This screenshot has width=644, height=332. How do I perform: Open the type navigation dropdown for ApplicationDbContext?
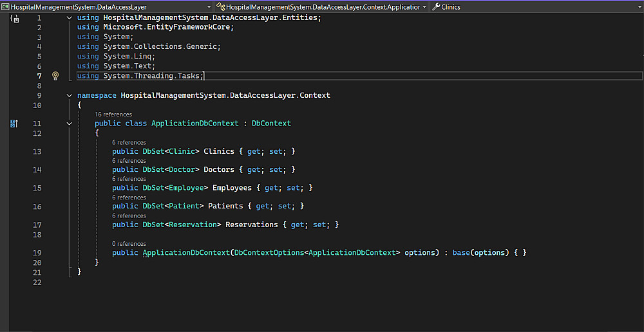coord(424,7)
